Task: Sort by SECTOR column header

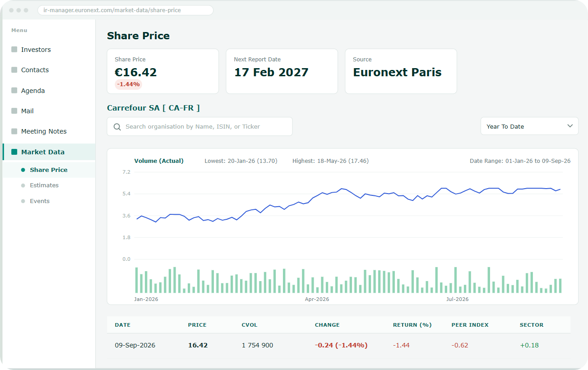Action: 532,325
